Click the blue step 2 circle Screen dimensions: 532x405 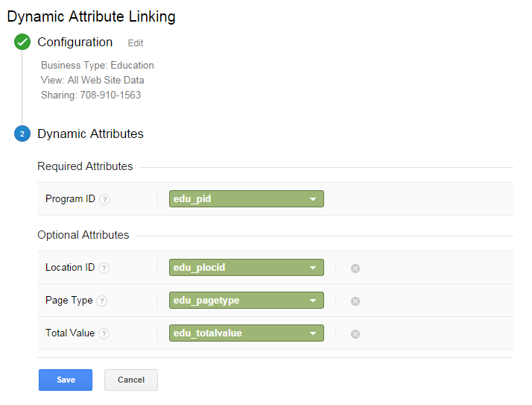click(22, 134)
